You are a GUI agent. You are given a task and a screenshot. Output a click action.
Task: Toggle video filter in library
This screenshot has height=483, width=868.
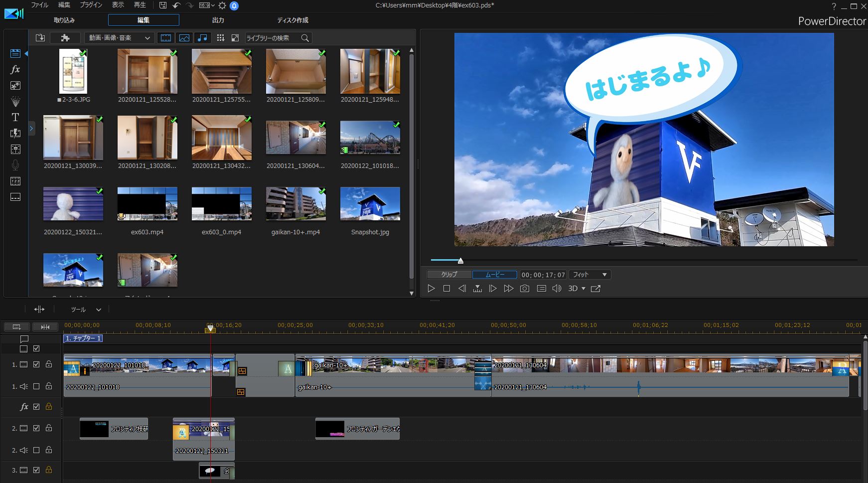pos(166,38)
